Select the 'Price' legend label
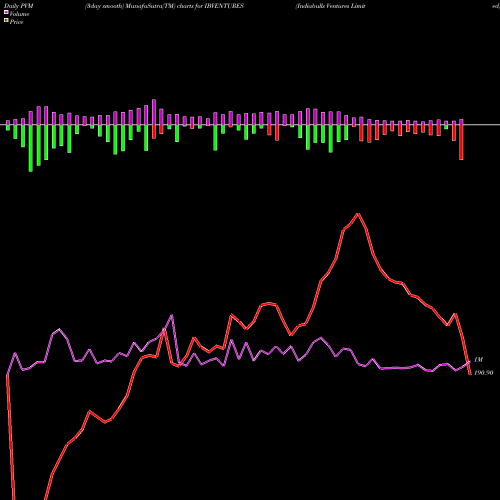This screenshot has height=500, width=500. coord(17,22)
